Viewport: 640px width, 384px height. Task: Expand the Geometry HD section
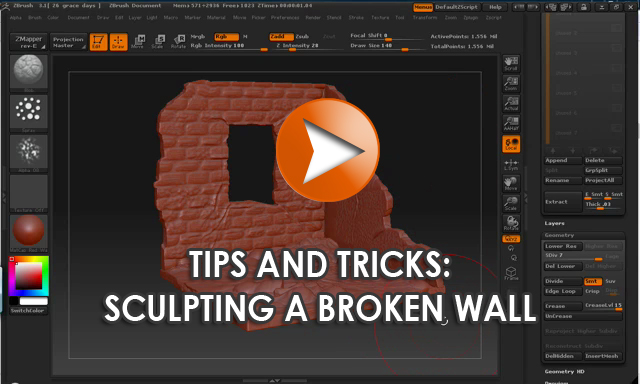click(564, 372)
